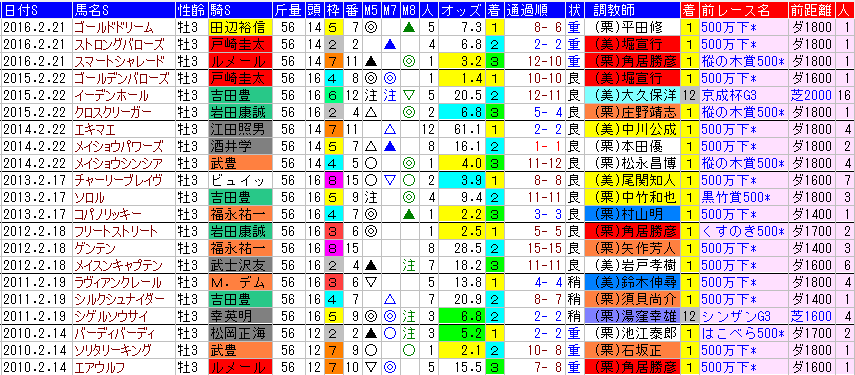Click the M5 column header
Image resolution: width=855 pixels, height=375 pixels.
(x=371, y=9)
